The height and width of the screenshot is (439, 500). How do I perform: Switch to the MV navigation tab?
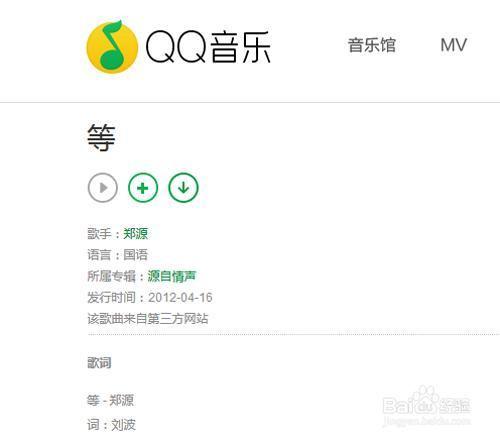[453, 45]
